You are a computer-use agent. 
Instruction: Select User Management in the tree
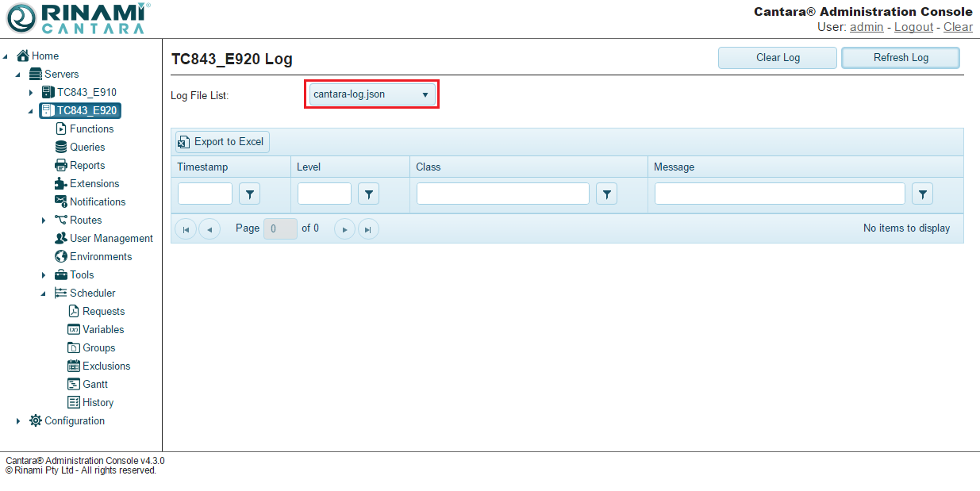[x=110, y=238]
